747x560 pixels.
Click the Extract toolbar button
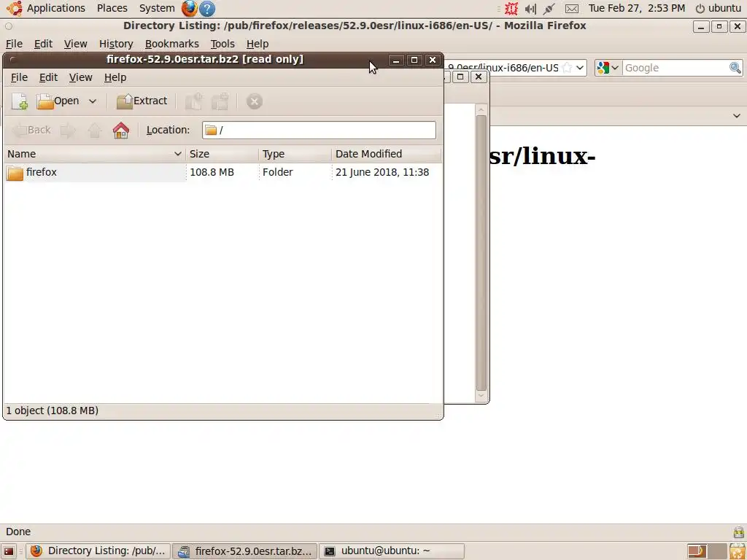pos(142,101)
